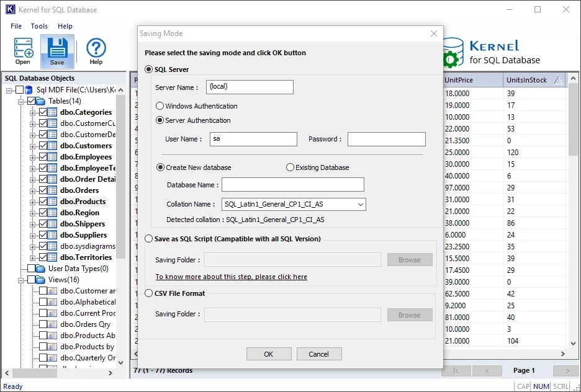Click the dbo.Quarterly Or view icon
Screen dimensions: 581x392
click(52, 357)
